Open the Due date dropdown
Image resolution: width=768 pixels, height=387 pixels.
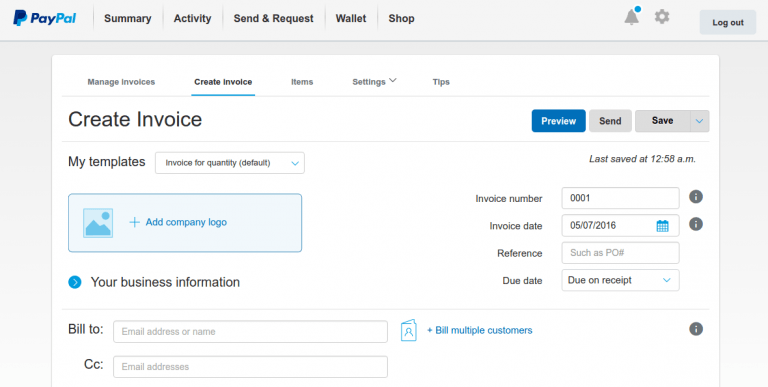[620, 280]
